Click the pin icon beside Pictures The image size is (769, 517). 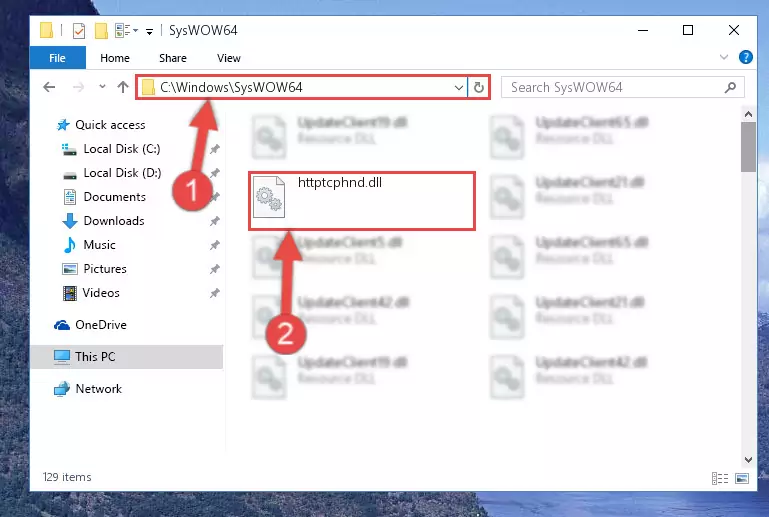click(215, 269)
